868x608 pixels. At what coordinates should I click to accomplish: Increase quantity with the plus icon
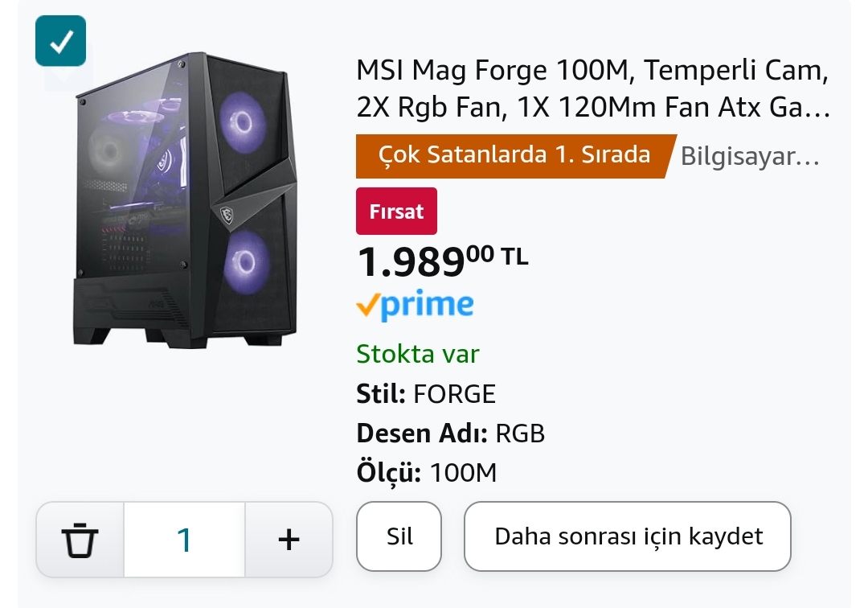pos(289,539)
